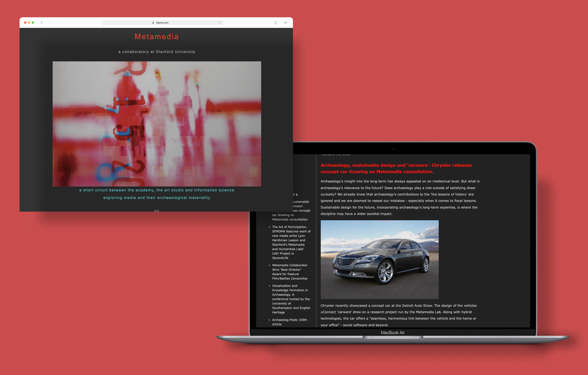Focus the figma.com address bar
Viewport: 588px width, 375px height.
pyautogui.click(x=162, y=23)
